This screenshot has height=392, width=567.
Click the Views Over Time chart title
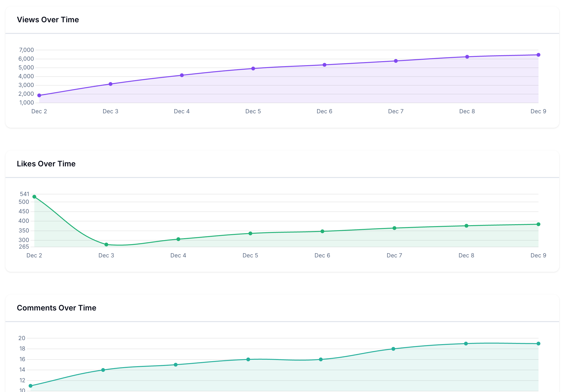(48, 20)
